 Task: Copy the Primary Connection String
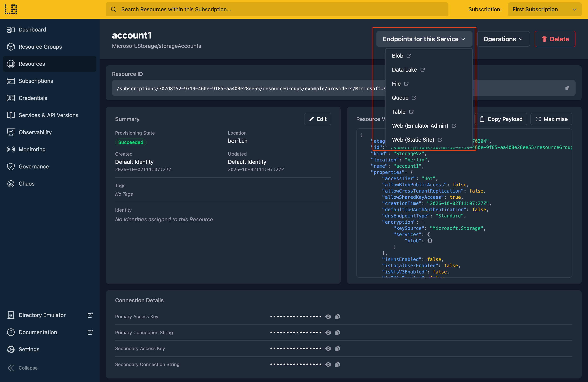[x=338, y=333]
